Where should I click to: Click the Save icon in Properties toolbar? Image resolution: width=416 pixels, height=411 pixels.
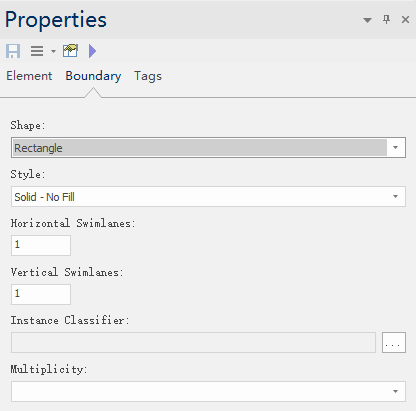(x=13, y=51)
